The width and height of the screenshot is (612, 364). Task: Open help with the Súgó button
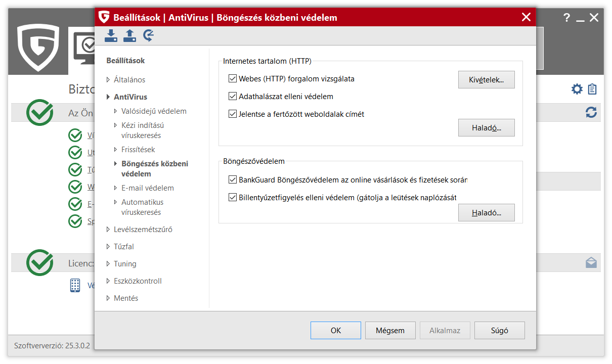click(500, 331)
